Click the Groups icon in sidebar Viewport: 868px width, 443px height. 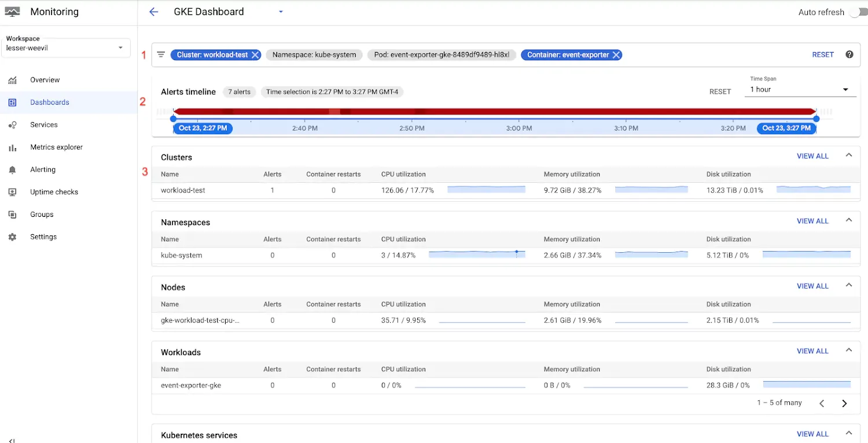12,215
